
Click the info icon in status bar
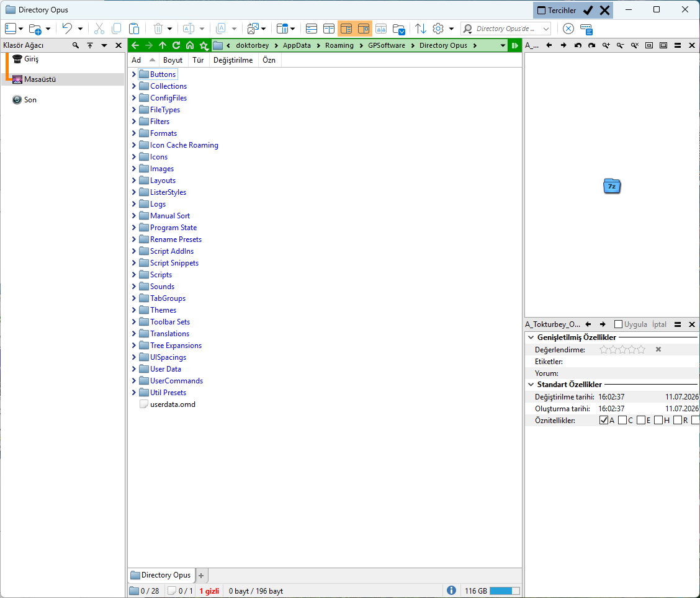[451, 591]
